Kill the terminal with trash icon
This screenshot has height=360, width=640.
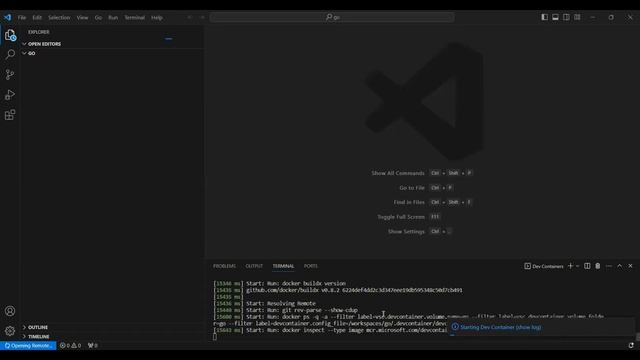[598, 266]
